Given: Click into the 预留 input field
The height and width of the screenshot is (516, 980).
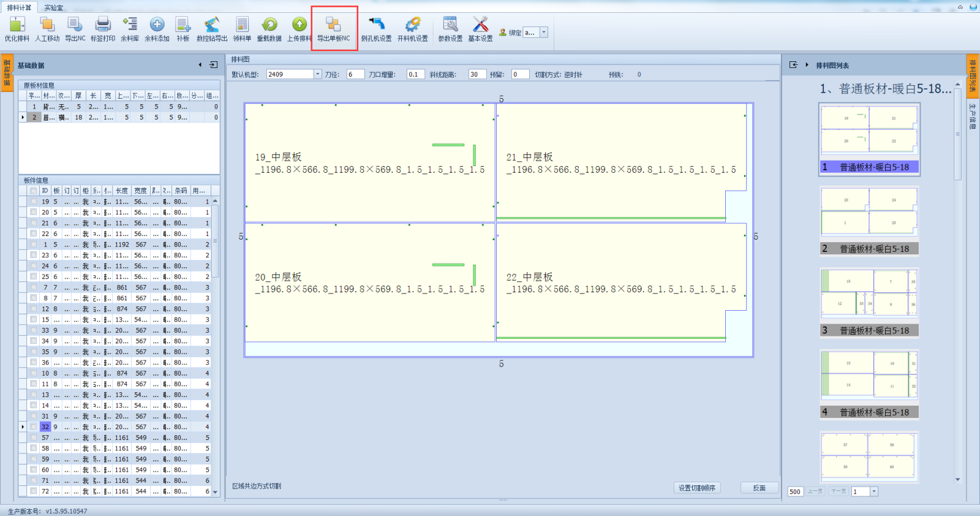Looking at the screenshot, I should tap(520, 74).
